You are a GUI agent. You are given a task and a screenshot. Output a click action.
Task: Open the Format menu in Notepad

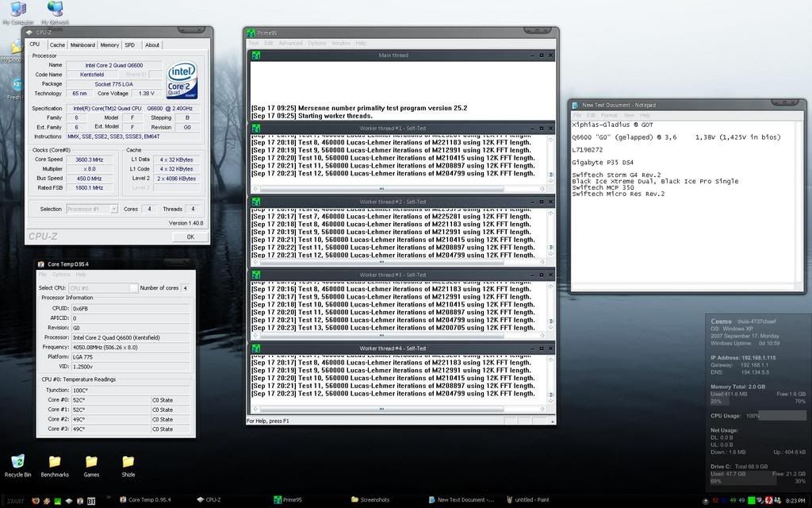click(x=609, y=115)
